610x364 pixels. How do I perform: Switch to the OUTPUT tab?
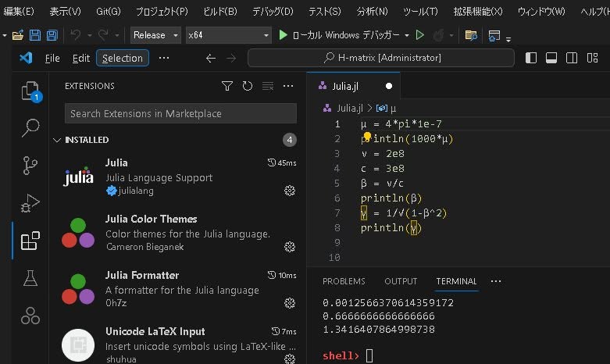(x=401, y=281)
